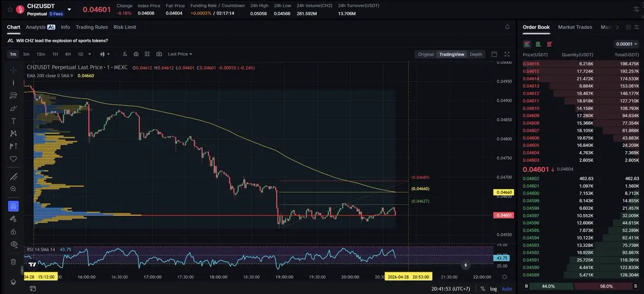Open the Analysis AI tab

[40, 27]
